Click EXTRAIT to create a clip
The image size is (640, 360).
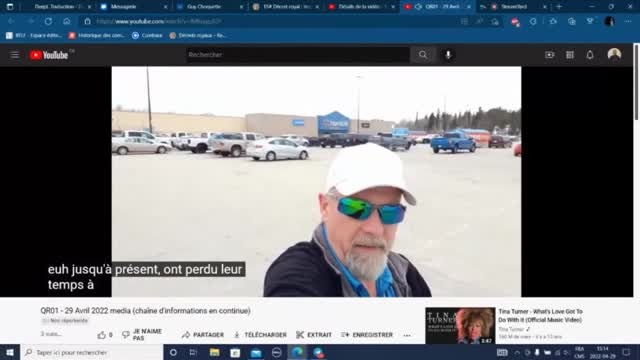[314, 335]
